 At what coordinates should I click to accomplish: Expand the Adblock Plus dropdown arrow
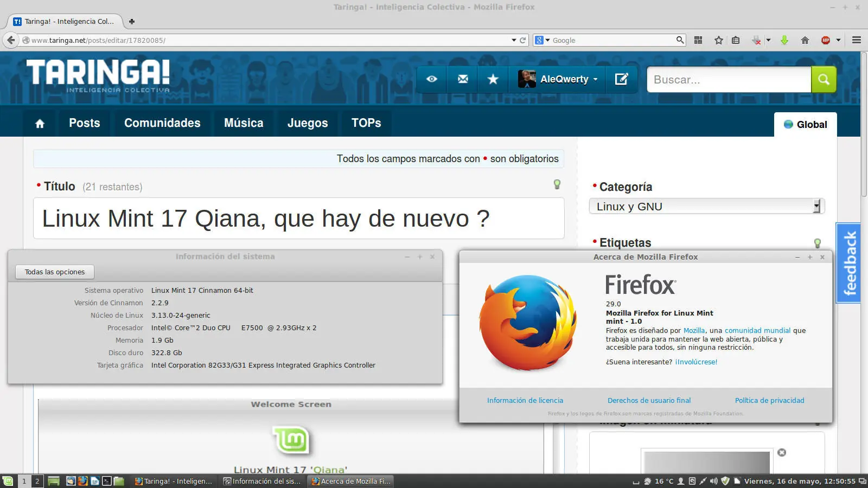point(838,40)
